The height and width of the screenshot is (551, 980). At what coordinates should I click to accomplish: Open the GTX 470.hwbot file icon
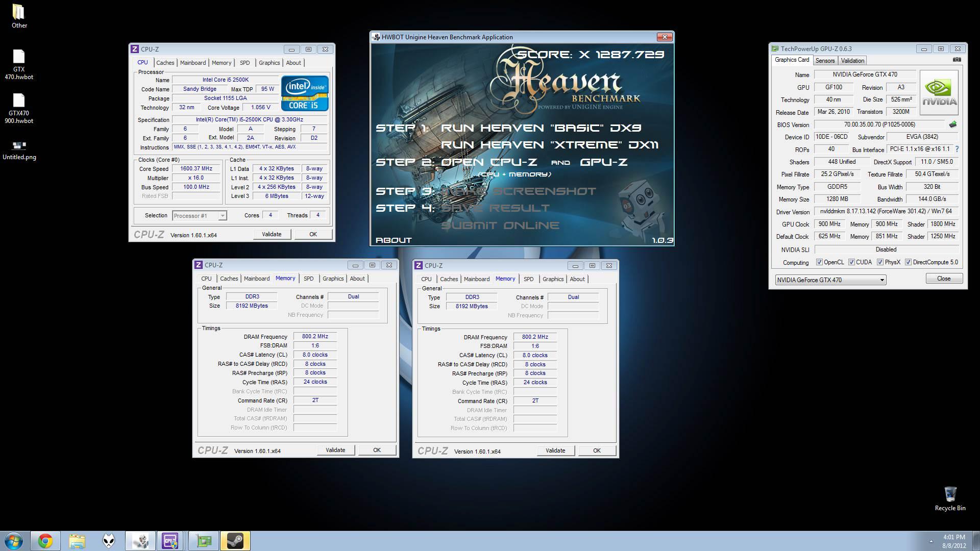[19, 64]
